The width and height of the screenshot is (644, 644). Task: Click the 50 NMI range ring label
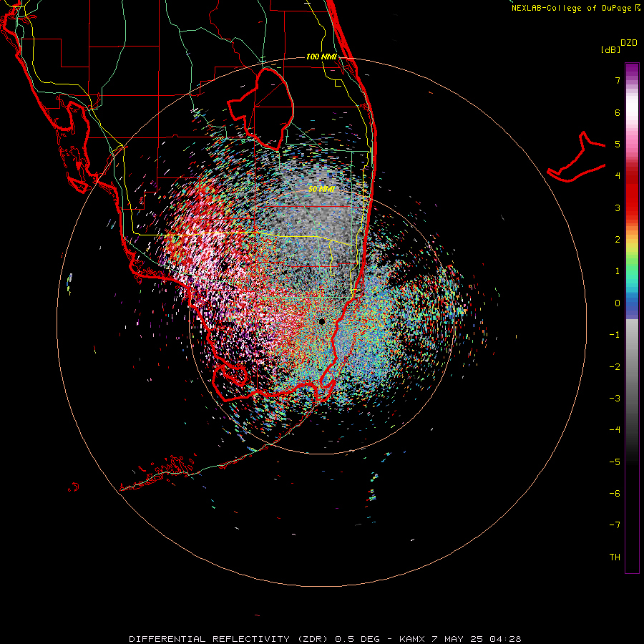(x=321, y=189)
